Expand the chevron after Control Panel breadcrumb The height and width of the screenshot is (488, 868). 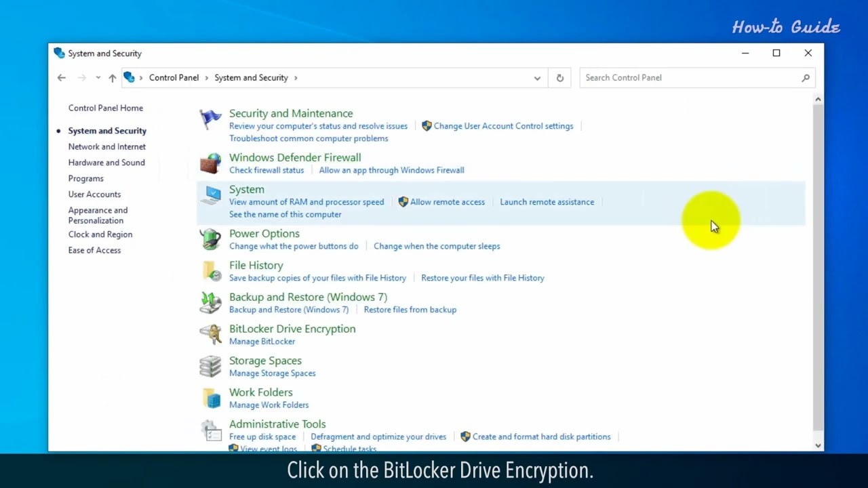[x=207, y=77]
